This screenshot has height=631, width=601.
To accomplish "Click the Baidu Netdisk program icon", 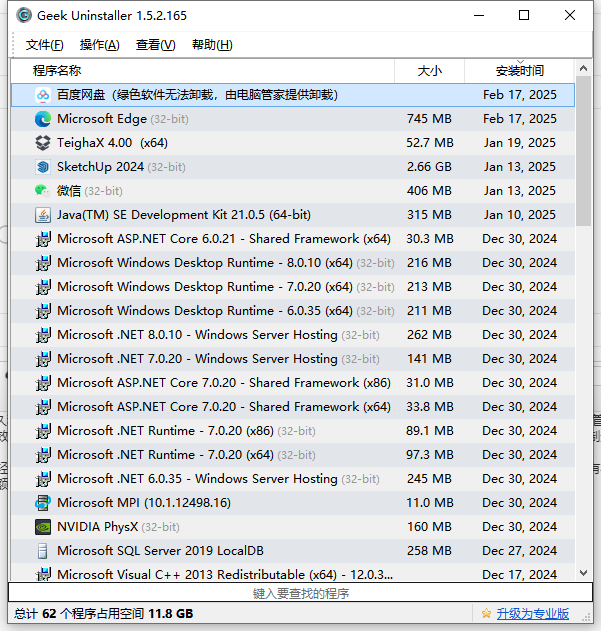I will coord(43,95).
